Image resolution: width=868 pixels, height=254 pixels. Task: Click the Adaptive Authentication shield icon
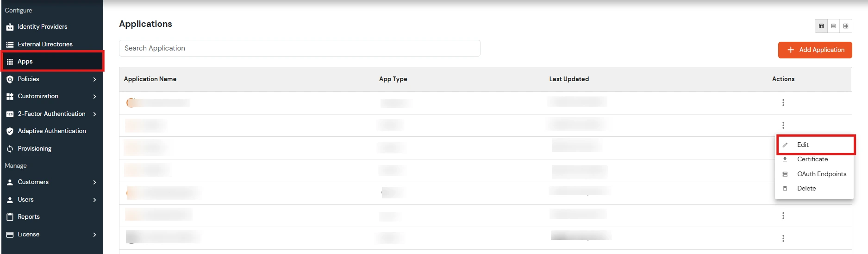10,131
